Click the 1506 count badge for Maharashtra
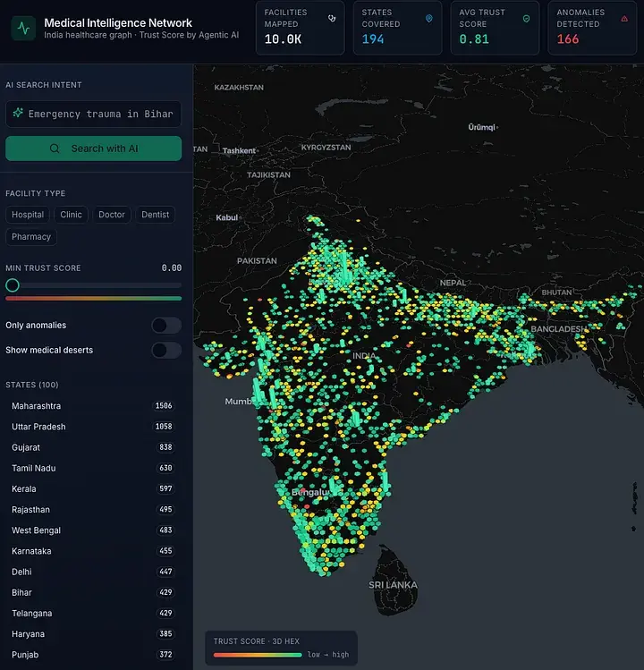The height and width of the screenshot is (670, 644). pos(164,406)
